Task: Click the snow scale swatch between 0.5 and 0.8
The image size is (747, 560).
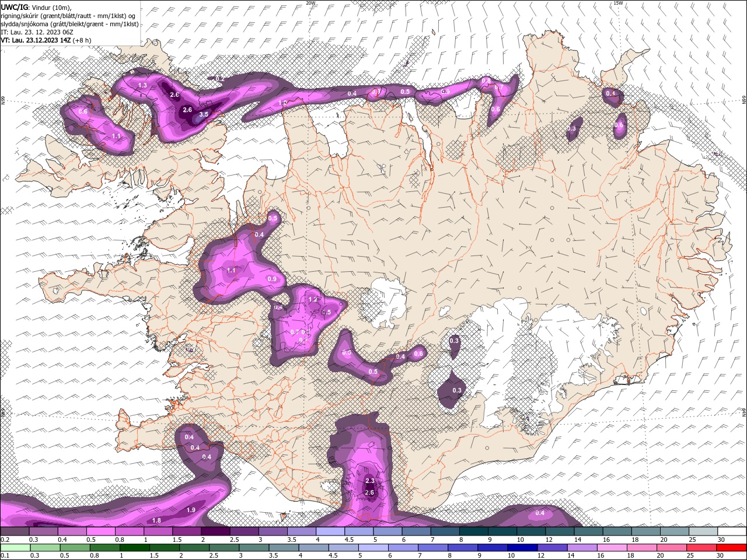Action: tap(102, 531)
